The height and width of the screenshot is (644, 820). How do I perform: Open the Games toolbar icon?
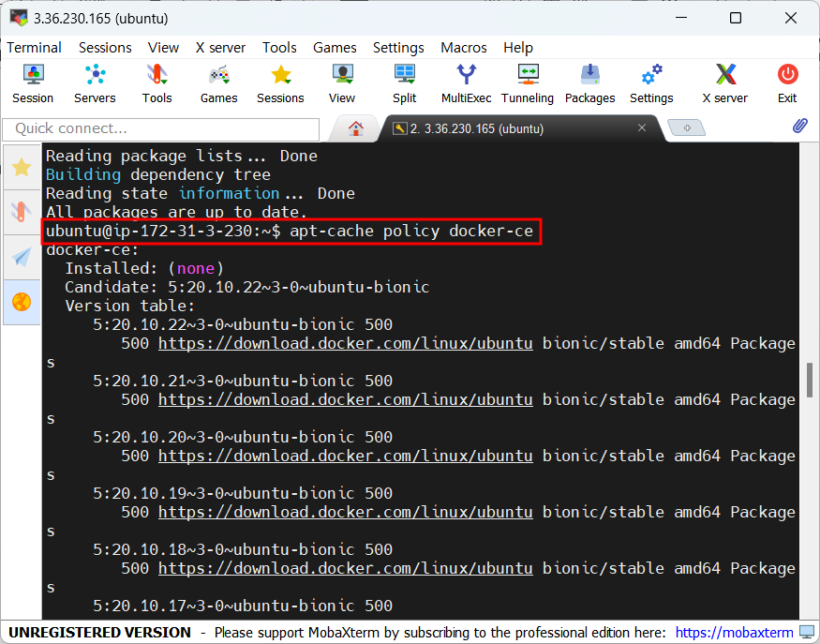218,83
